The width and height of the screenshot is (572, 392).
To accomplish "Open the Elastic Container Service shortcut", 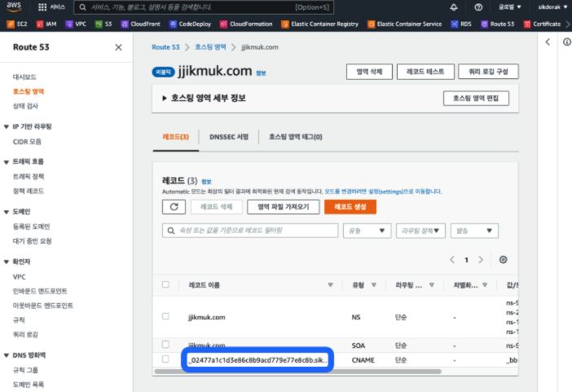I will coord(405,24).
